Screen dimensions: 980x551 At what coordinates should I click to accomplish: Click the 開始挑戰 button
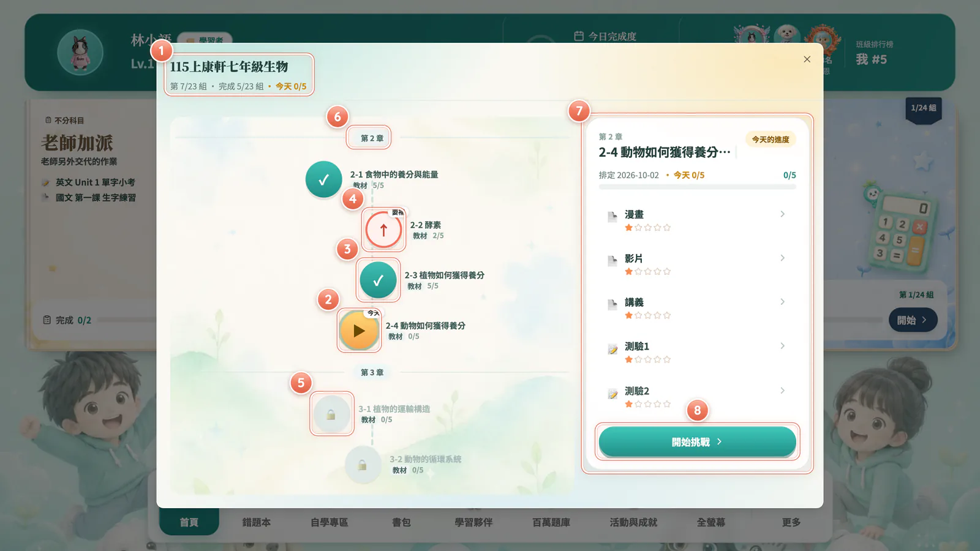697,441
